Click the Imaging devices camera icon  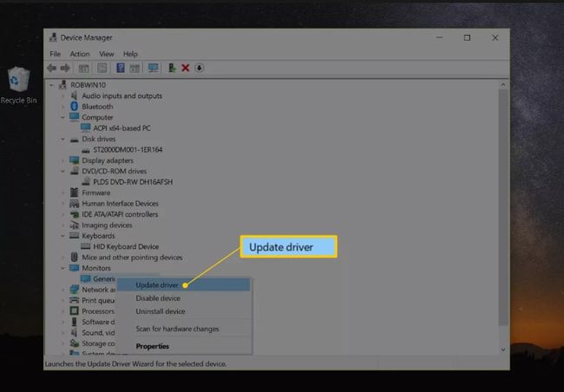74,225
